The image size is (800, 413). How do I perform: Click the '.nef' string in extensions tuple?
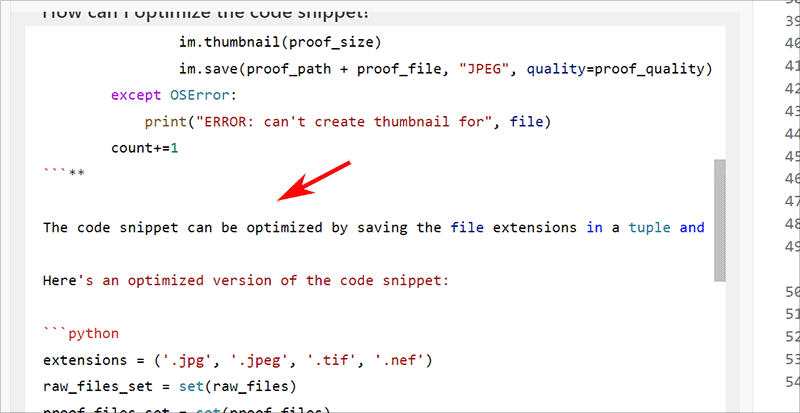pyautogui.click(x=396, y=359)
